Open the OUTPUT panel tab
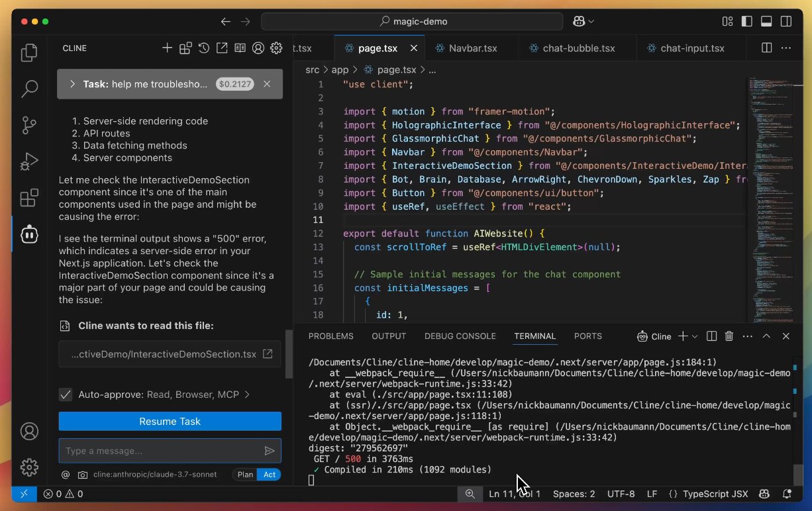Image resolution: width=812 pixels, height=511 pixels. click(389, 336)
